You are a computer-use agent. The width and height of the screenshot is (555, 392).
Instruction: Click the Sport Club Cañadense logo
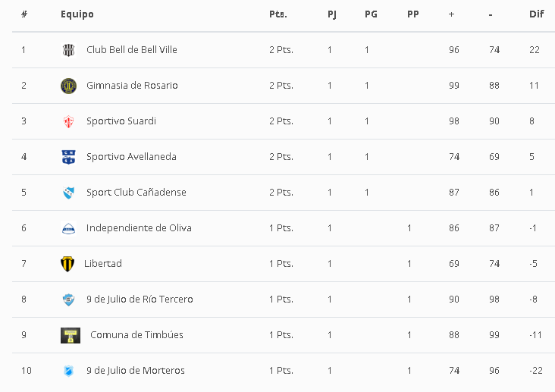pos(68,193)
